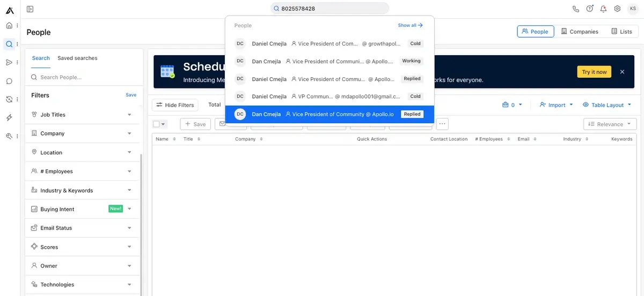Click the Search People input field
This screenshot has height=296, width=644.
(x=84, y=77)
